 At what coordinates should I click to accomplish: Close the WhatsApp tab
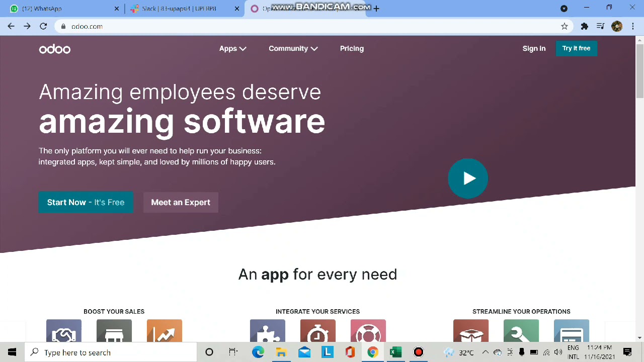(x=117, y=9)
